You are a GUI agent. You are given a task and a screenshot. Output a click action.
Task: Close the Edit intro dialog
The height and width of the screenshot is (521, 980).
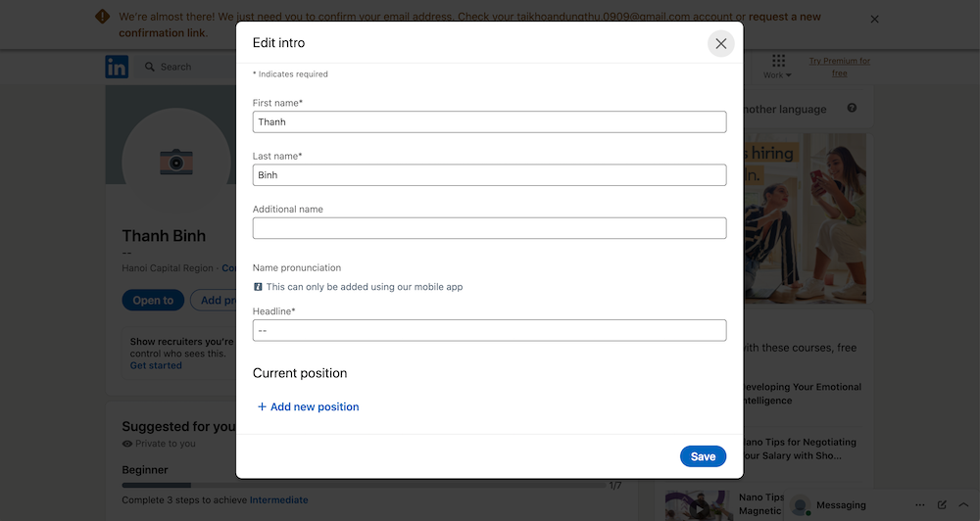[x=720, y=43]
